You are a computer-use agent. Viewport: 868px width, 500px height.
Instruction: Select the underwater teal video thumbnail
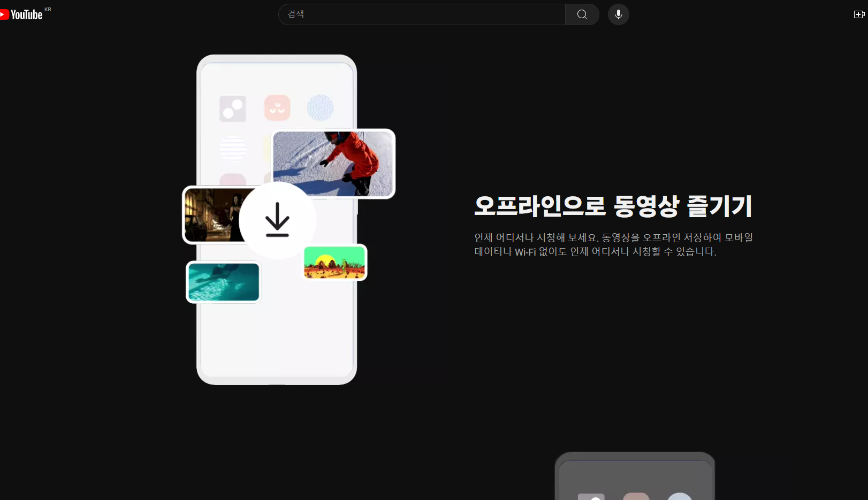coord(224,282)
